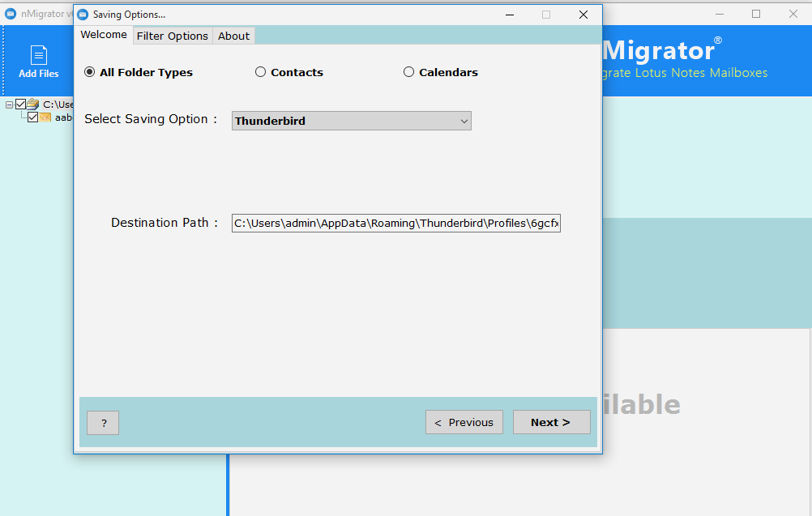
Task: Click the nMigrator app icon in the title bar
Action: tap(11, 14)
